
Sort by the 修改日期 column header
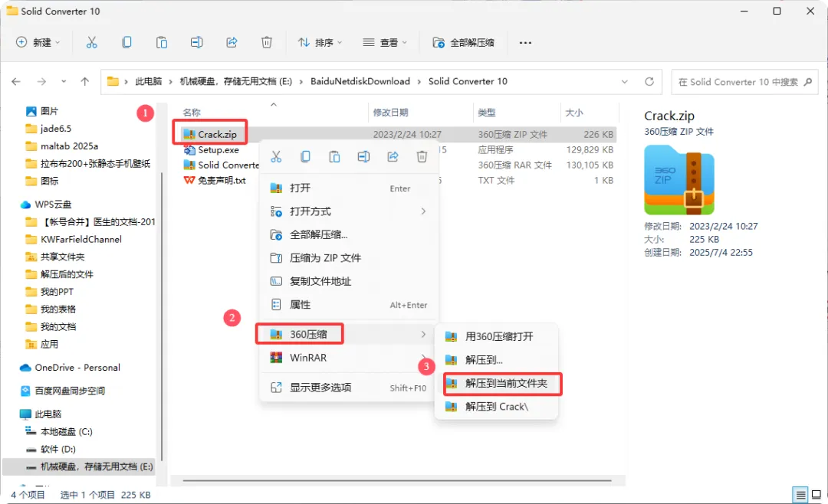[390, 113]
